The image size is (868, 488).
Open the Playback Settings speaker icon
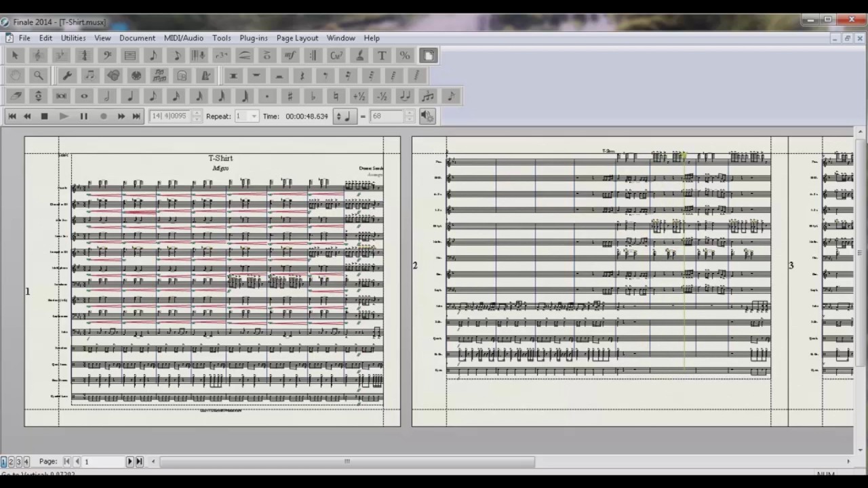[x=427, y=117]
